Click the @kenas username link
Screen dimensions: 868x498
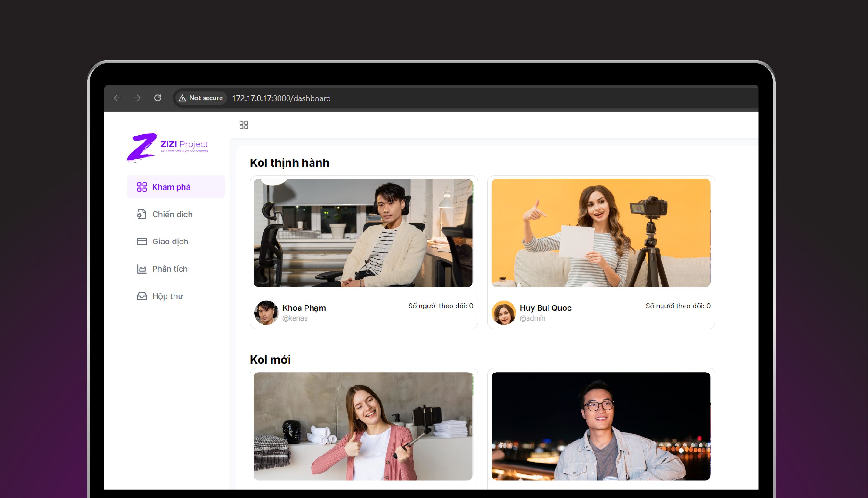tap(295, 318)
